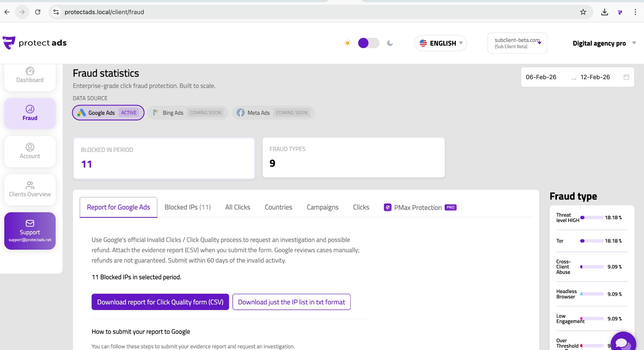Screen dimensions: 644x350
Task: Open Clients Overview from the sidebar
Action: point(30,189)
